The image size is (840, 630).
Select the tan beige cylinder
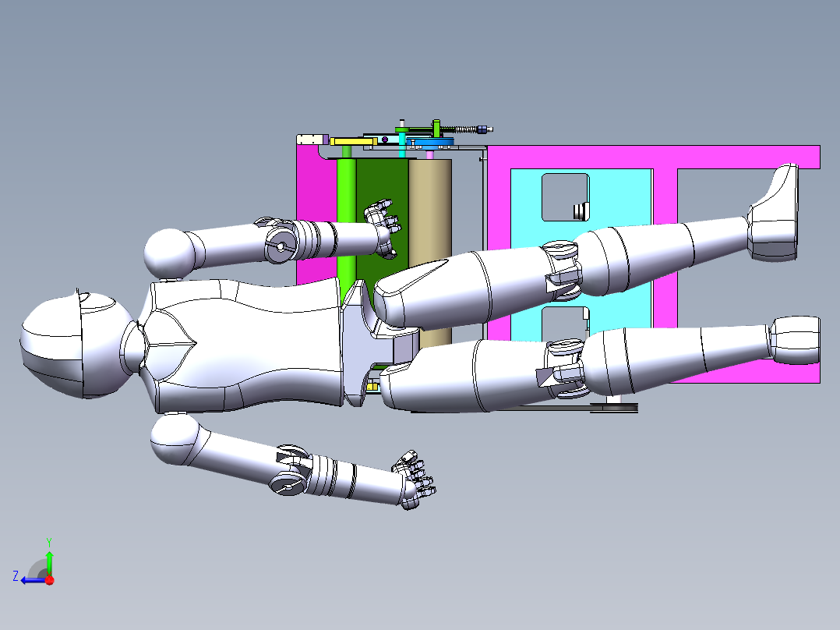[x=430, y=209]
